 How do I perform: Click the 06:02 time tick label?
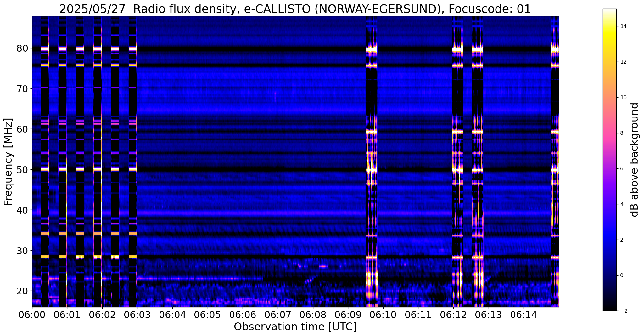(102, 315)
